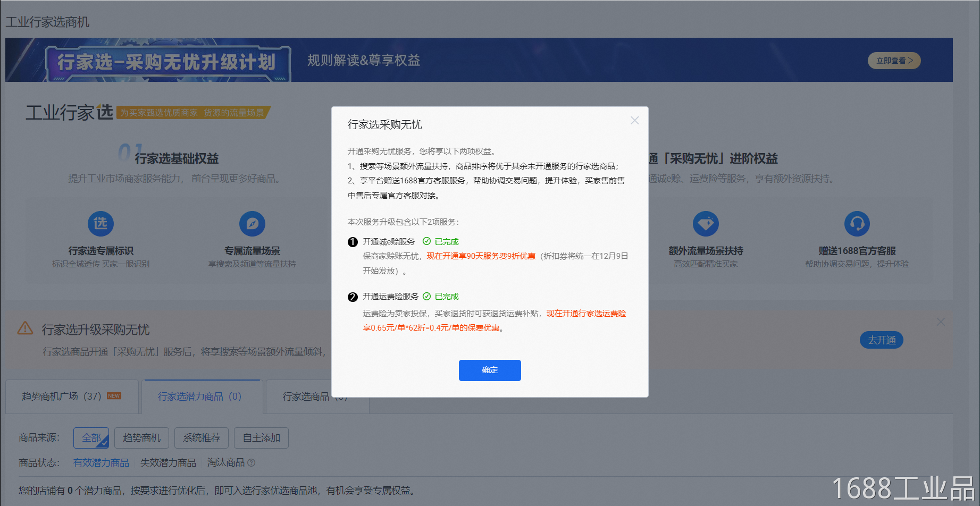The image size is (980, 506).
Task: Click the 额外流量场景扶持 diamond icon
Action: (706, 224)
